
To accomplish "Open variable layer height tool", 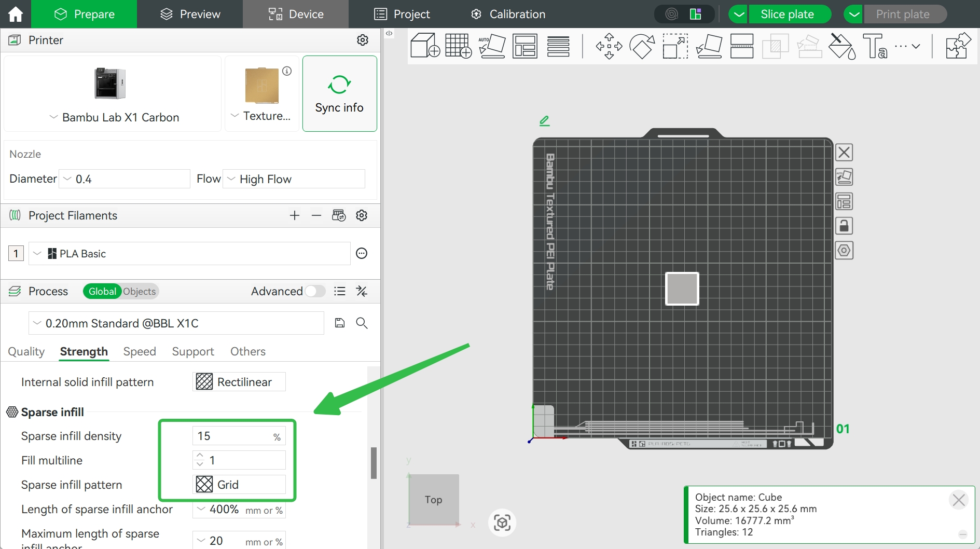I will tap(558, 46).
